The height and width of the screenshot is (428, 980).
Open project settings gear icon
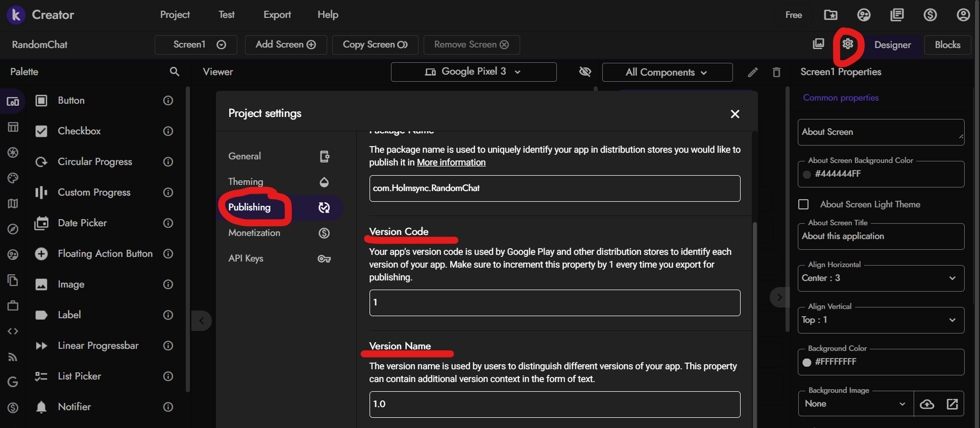pos(848,44)
